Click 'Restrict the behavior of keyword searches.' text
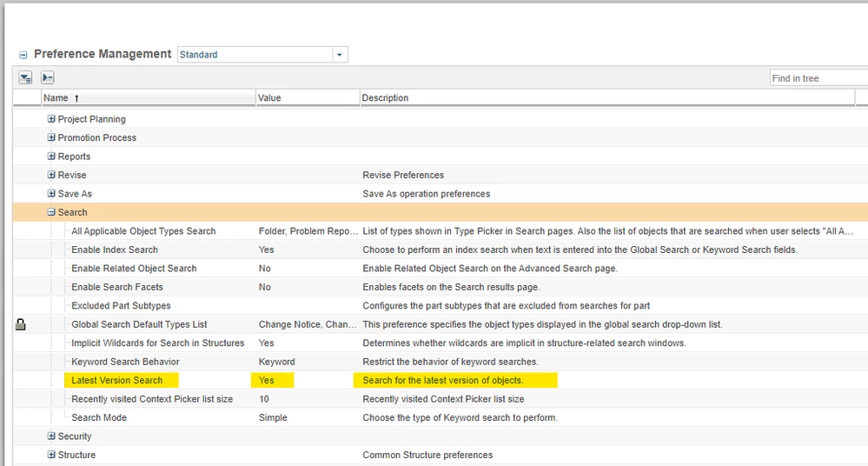This screenshot has width=868, height=466. point(451,362)
